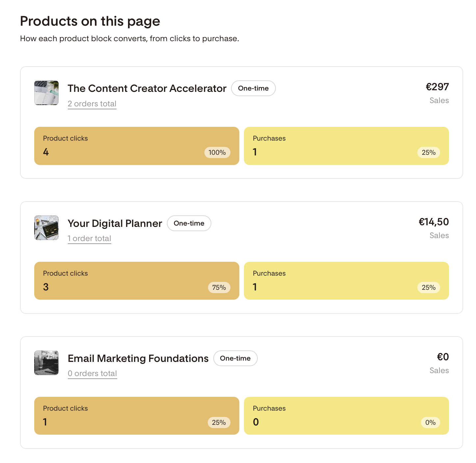This screenshot has width=476, height=463.
Task: Click the Email Marketing Foundations title
Action: [x=138, y=358]
